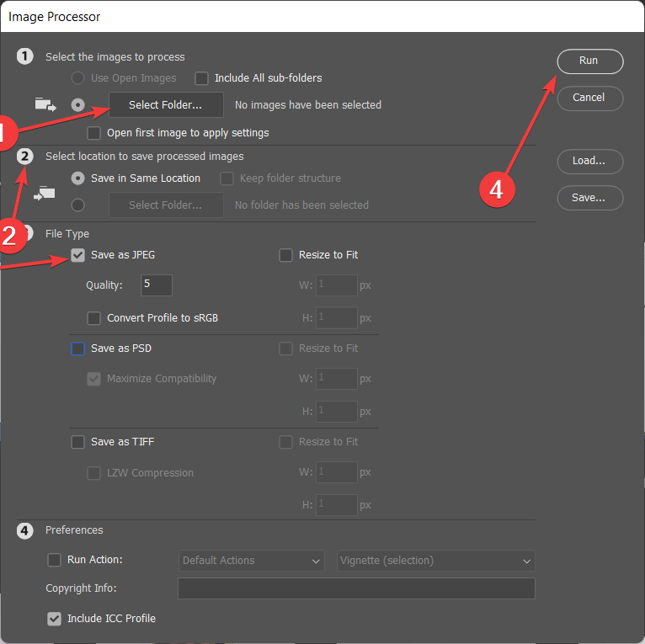Click the destination folder save icon
The width and height of the screenshot is (645, 644).
coord(43,193)
